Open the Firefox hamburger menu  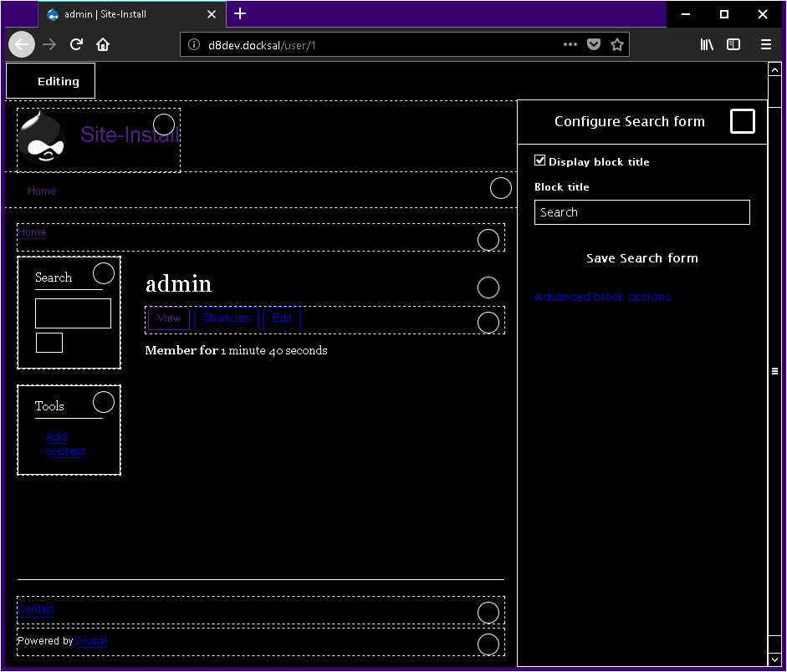pyautogui.click(x=766, y=44)
